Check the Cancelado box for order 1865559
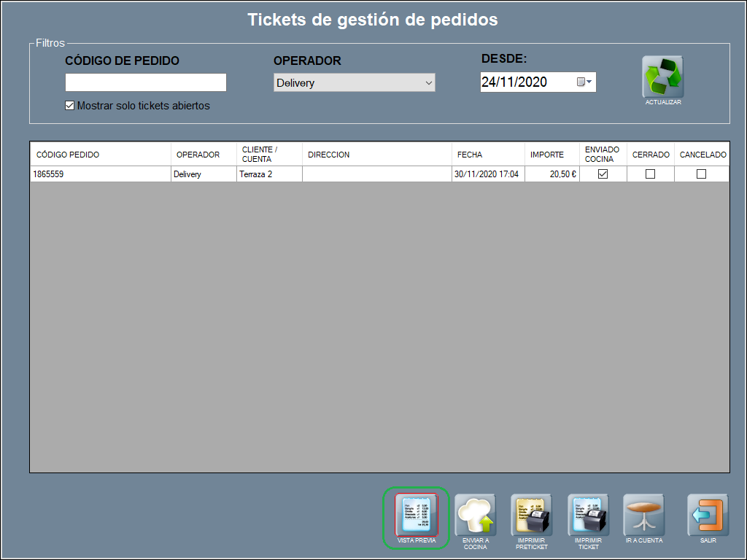Viewport: 747px width, 560px height. 702,174
